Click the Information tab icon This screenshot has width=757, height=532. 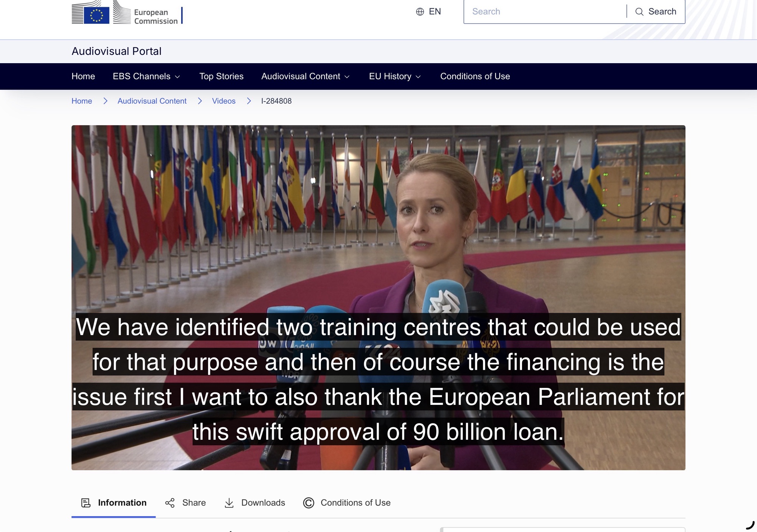[x=86, y=502]
